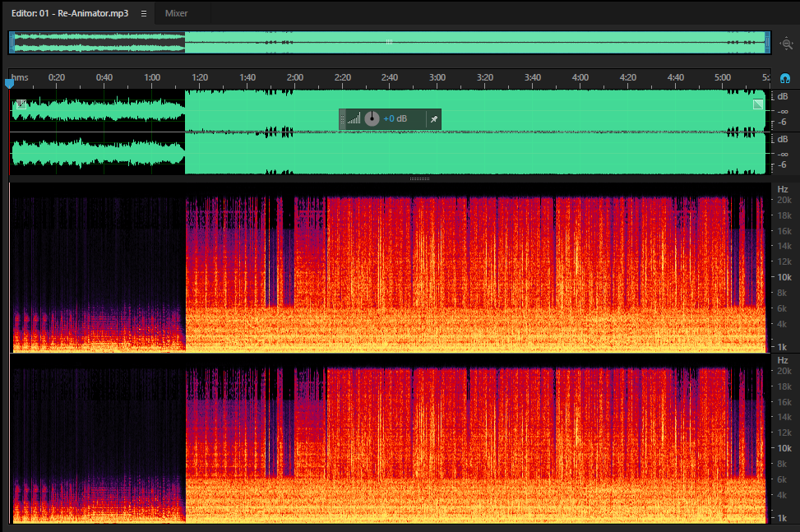Image resolution: width=800 pixels, height=532 pixels.
Task: Click the Hz label of the upper spectrogram scale
Action: [783, 189]
